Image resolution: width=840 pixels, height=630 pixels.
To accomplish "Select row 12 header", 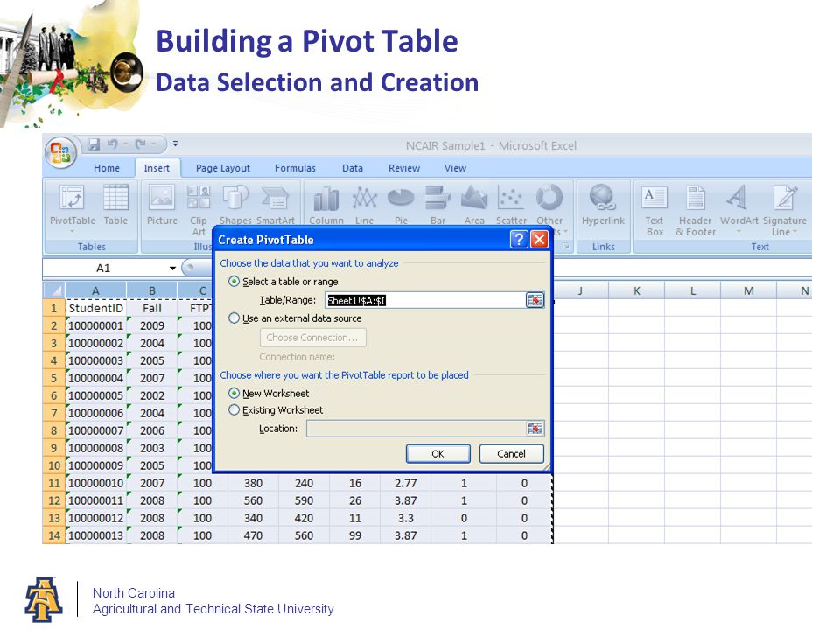I will point(54,500).
